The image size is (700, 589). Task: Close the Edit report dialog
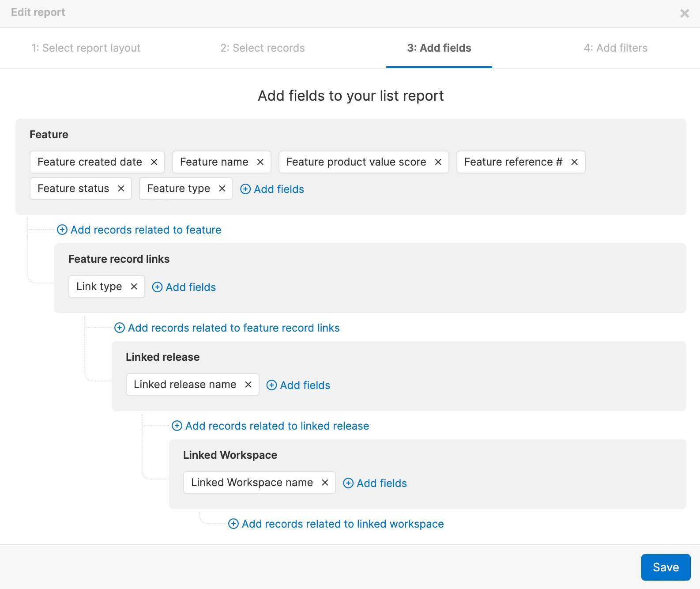point(685,13)
